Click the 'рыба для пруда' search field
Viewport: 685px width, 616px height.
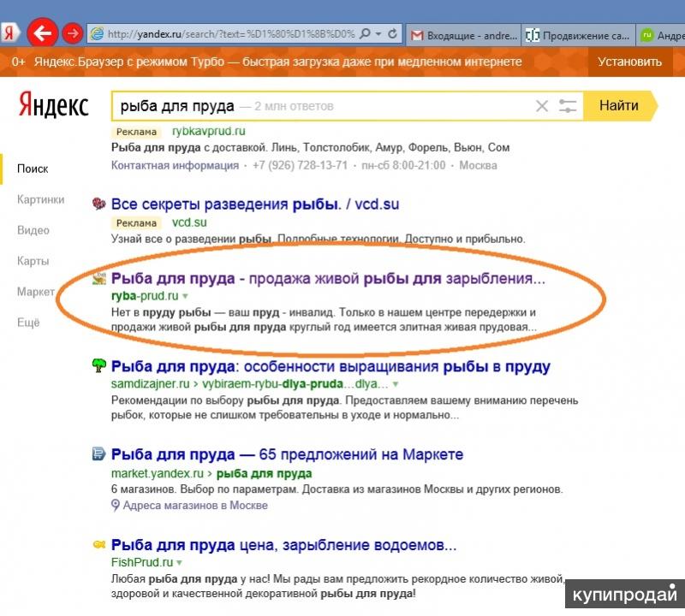click(325, 106)
